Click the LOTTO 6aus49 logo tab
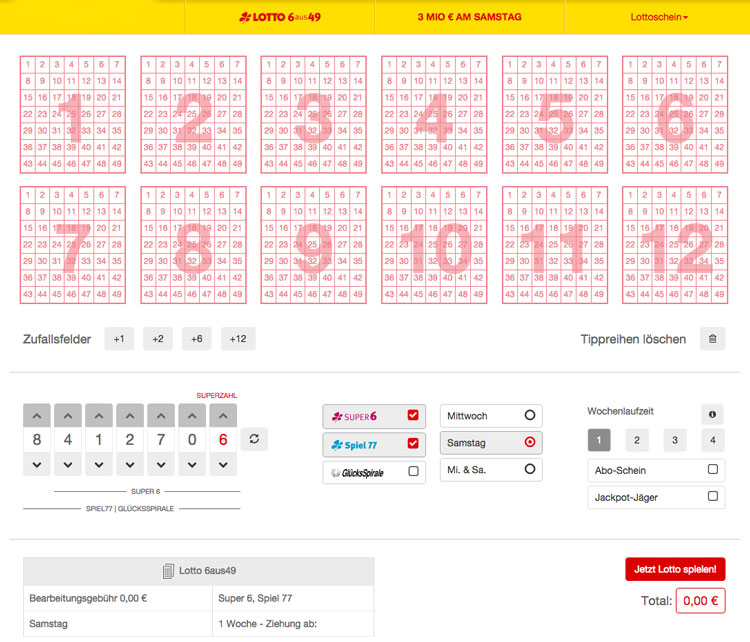The height and width of the screenshot is (642, 750). [280, 17]
